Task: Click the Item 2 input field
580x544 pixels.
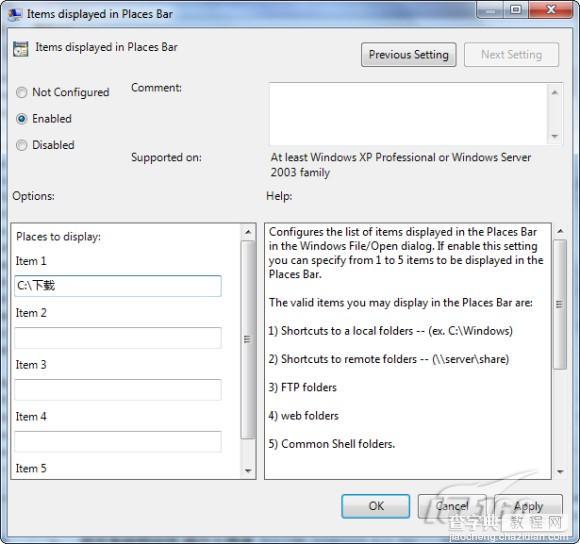Action: [118, 338]
